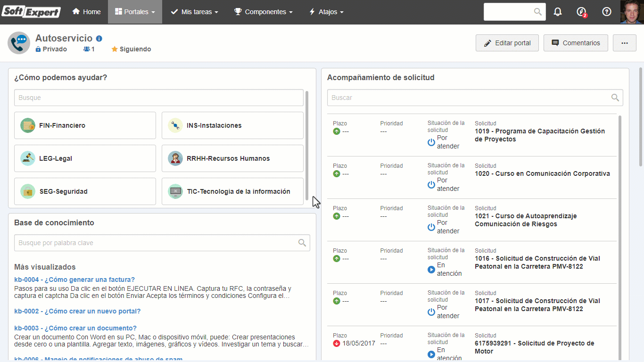Click the Editar portal button
The height and width of the screenshot is (362, 644).
[x=507, y=43]
